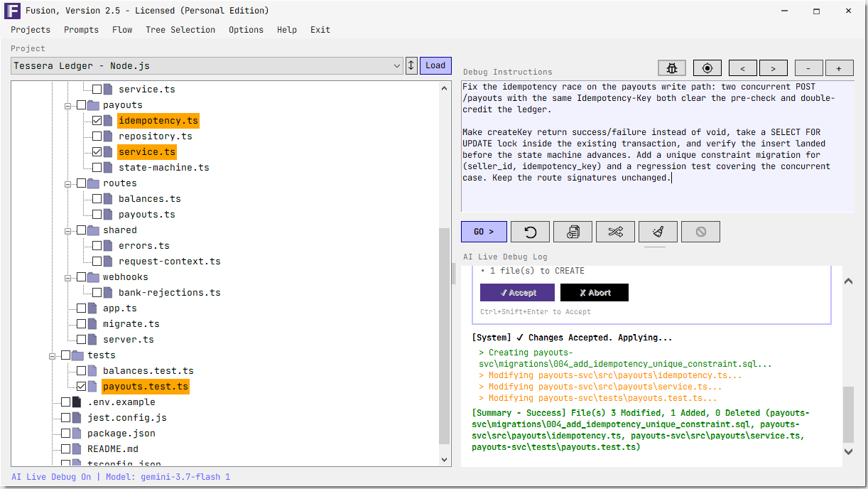Check the app.ts checkbox
Image resolution: width=868 pixels, height=489 pixels.
pyautogui.click(x=81, y=308)
